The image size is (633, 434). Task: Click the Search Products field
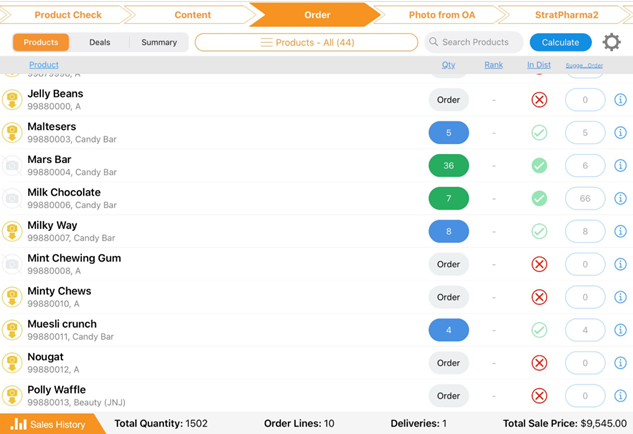[x=474, y=42]
